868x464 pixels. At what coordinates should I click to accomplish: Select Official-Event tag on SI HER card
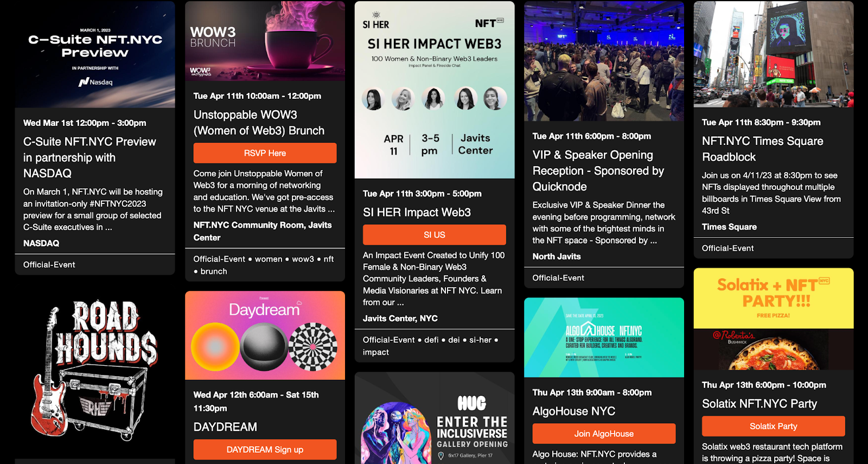pyautogui.click(x=388, y=340)
